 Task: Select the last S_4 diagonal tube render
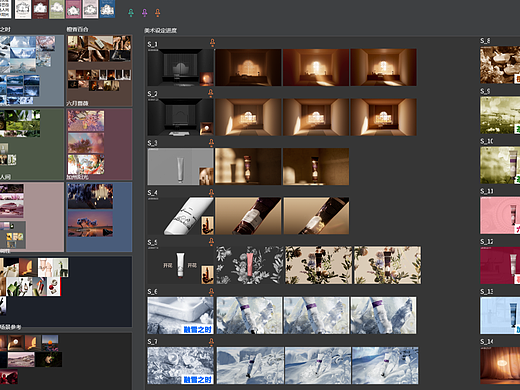[x=316, y=216]
